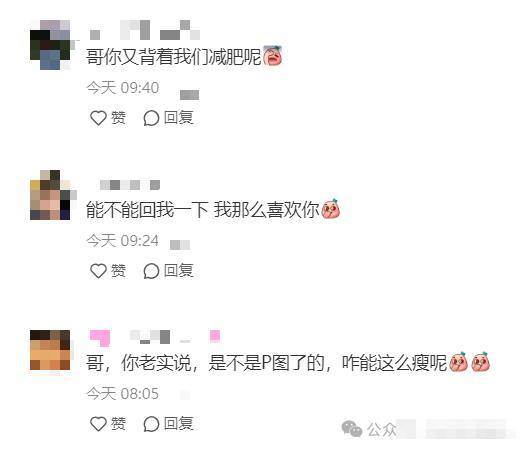Click the 今天 08:05 timestamp
The height and width of the screenshot is (451, 524).
pos(123,394)
